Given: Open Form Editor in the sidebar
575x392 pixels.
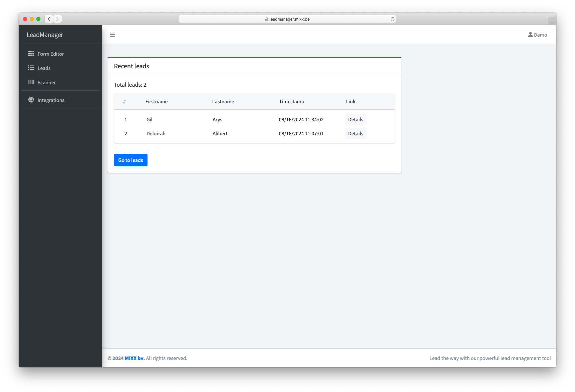Looking at the screenshot, I should click(60, 54).
